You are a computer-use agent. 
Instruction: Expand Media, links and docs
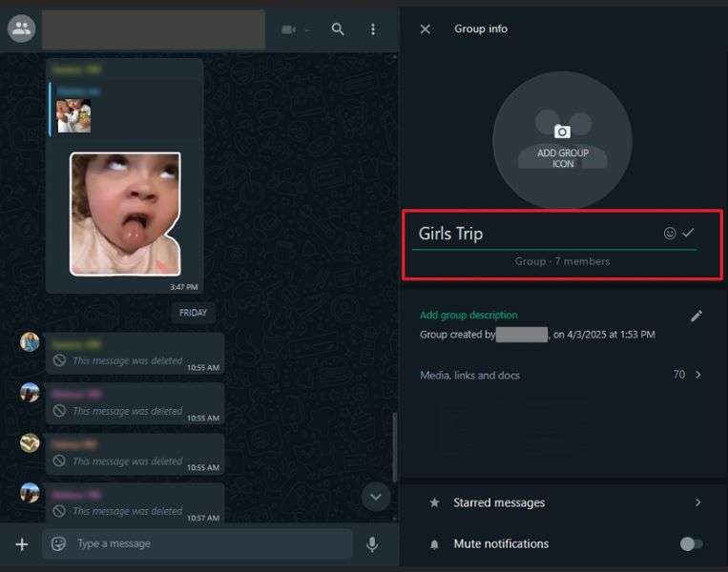[697, 375]
